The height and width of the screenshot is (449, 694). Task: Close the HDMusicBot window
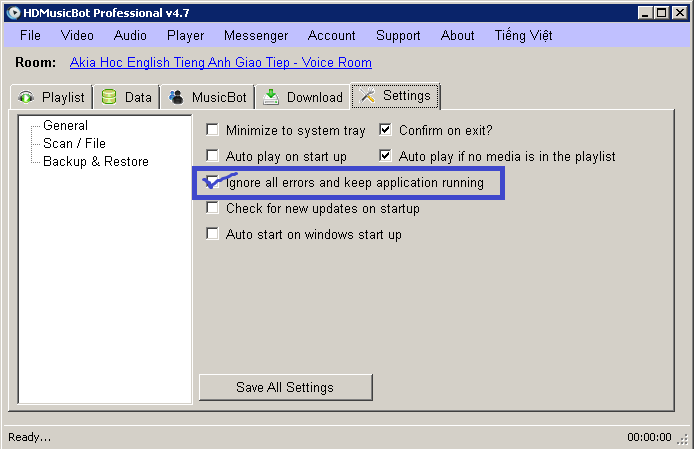[680, 13]
